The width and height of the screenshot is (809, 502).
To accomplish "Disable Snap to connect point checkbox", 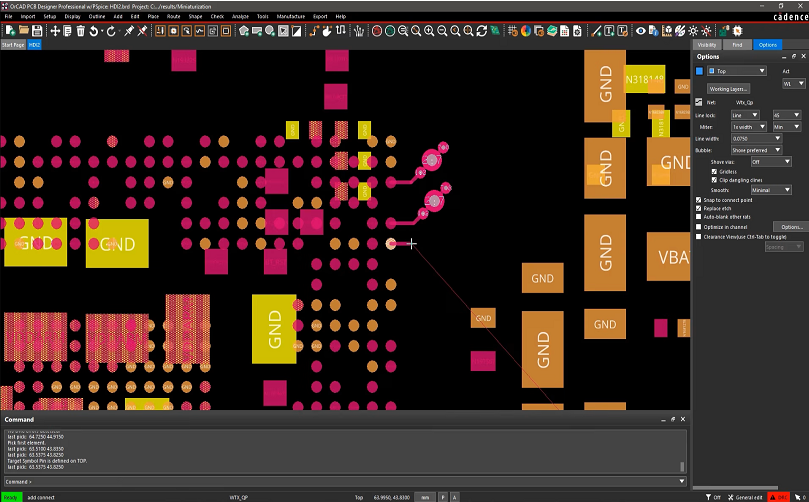I will pos(699,199).
